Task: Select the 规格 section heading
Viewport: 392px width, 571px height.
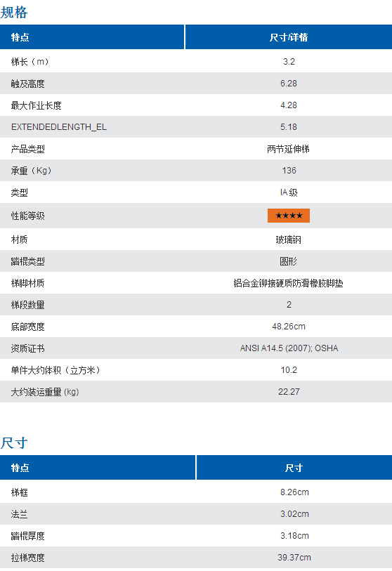Action: 14,13
